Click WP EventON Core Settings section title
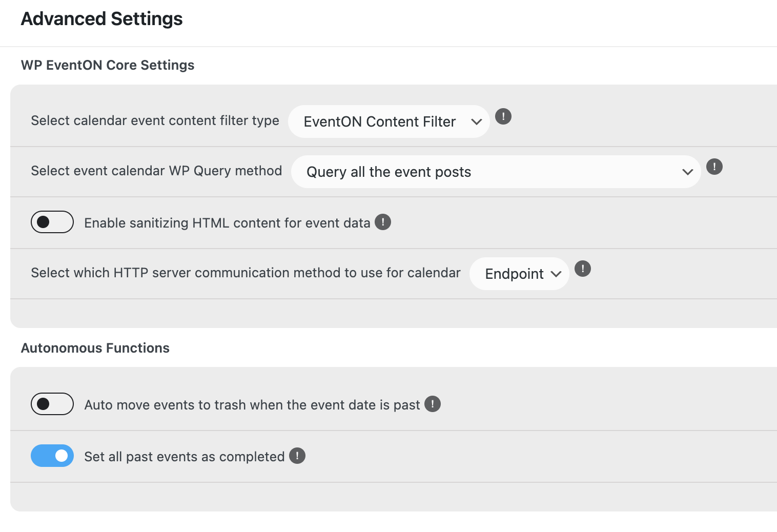777x532 pixels. [x=108, y=65]
